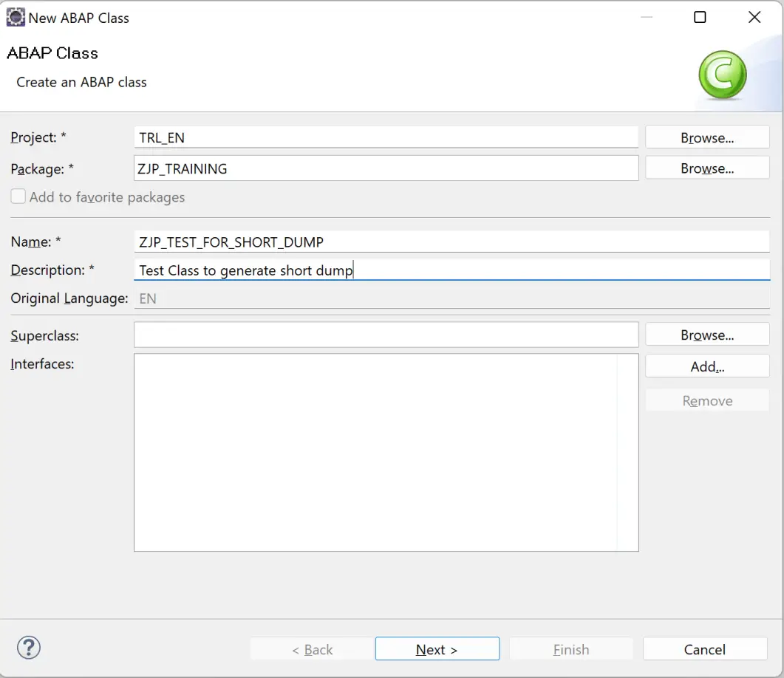Screen dimensions: 784x678
Task: Select the Project field showing TRL_EN
Action: pyautogui.click(x=386, y=137)
